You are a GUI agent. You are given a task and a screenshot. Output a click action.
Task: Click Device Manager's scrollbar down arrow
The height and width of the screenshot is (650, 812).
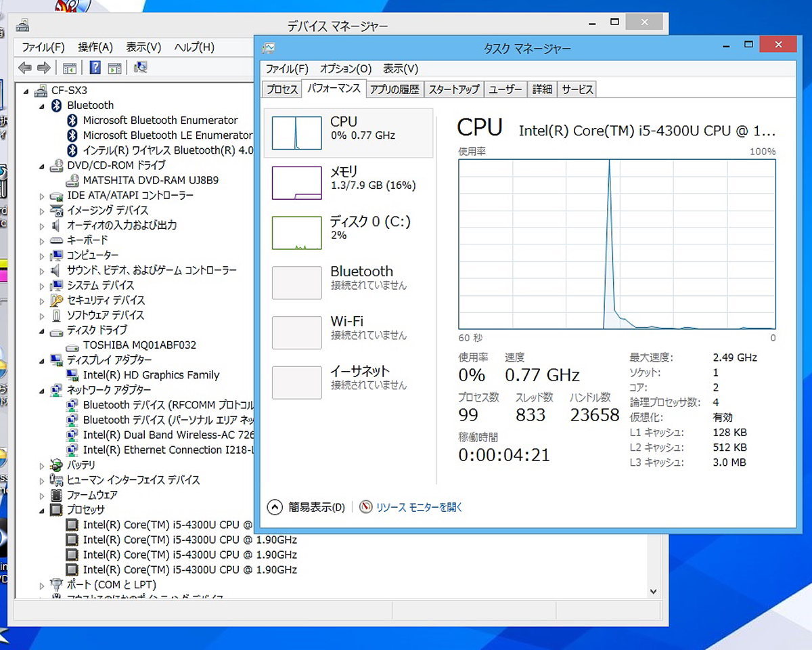click(654, 591)
